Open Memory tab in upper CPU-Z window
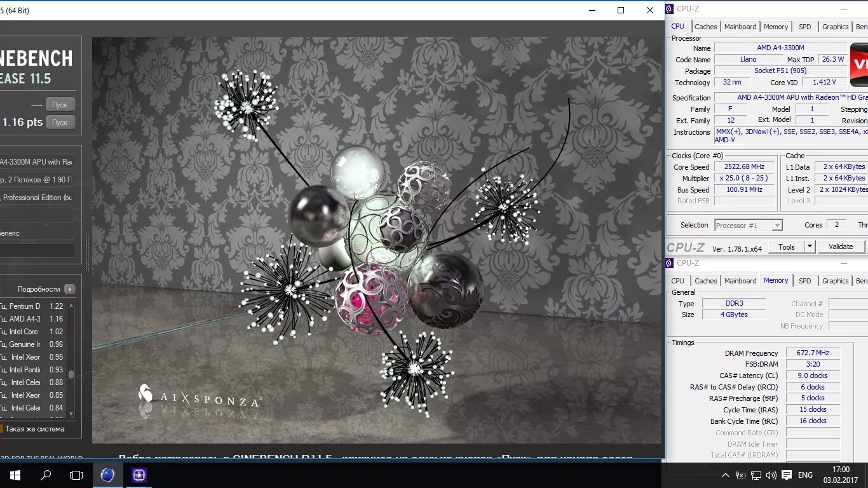The height and width of the screenshot is (488, 868). (776, 27)
